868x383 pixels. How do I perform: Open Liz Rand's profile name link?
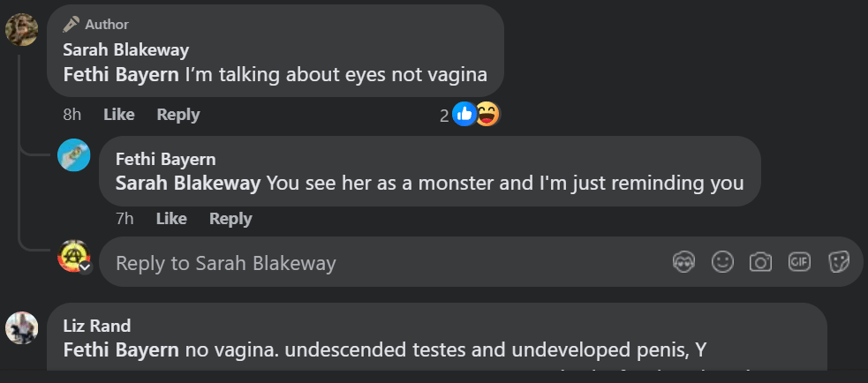[97, 327]
